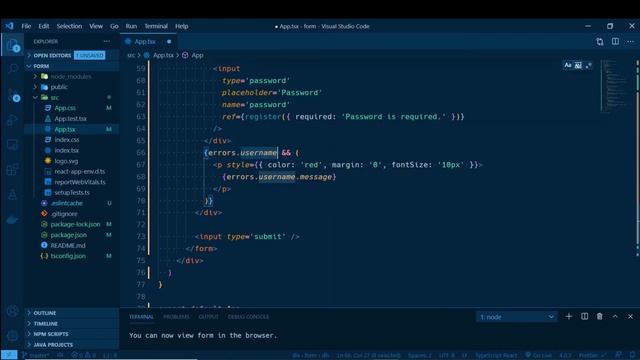
Task: Toggle Match Case in find widget
Action: click(x=568, y=65)
